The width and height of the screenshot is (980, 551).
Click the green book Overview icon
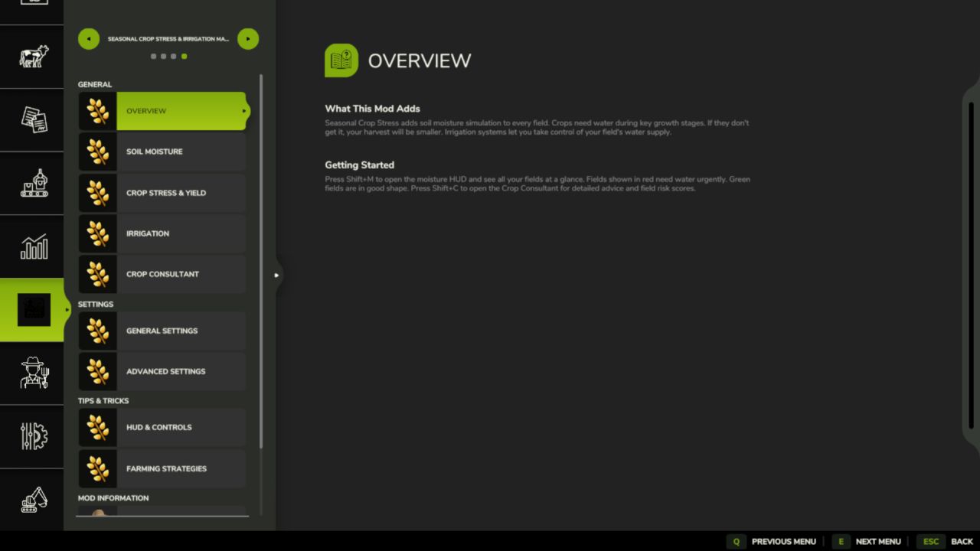point(341,60)
